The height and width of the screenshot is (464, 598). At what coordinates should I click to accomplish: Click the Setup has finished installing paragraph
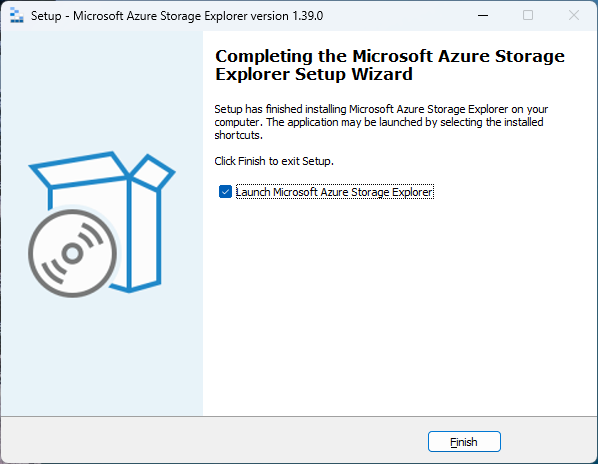381,122
